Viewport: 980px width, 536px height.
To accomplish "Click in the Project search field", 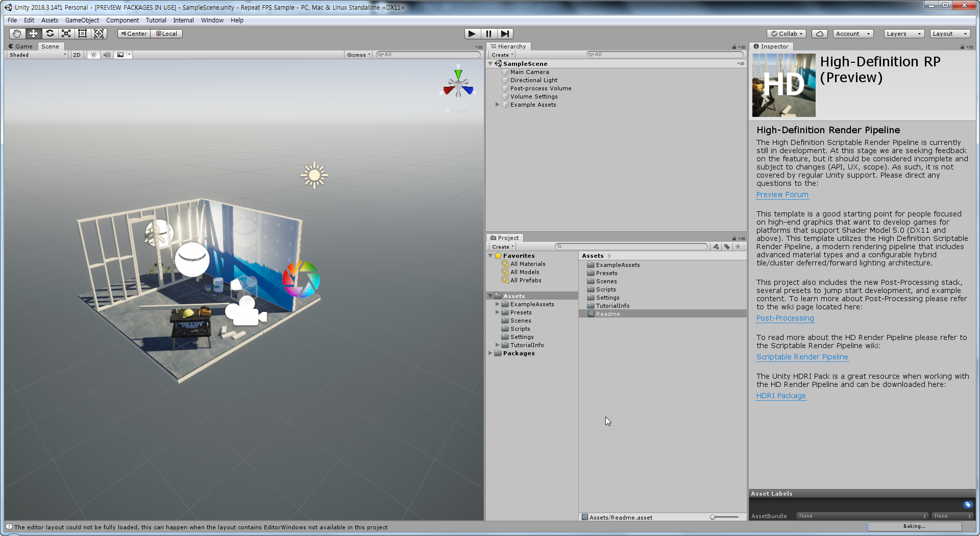I will 631,247.
